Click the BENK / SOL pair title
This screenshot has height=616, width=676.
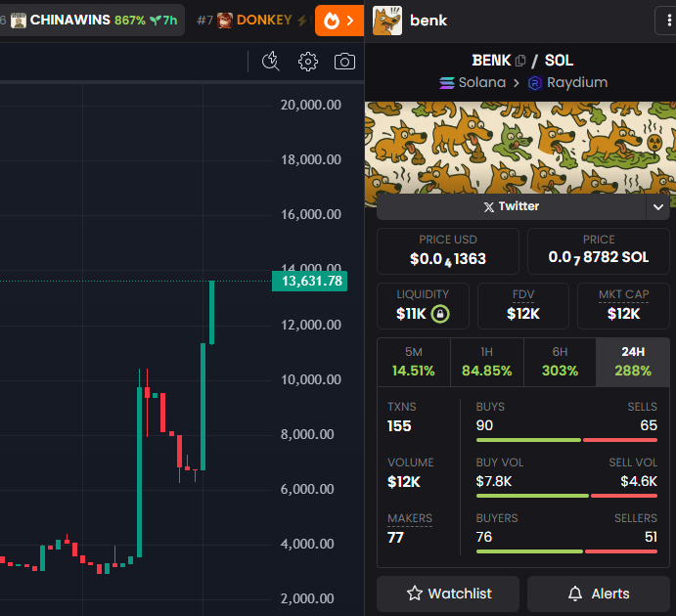(x=522, y=61)
